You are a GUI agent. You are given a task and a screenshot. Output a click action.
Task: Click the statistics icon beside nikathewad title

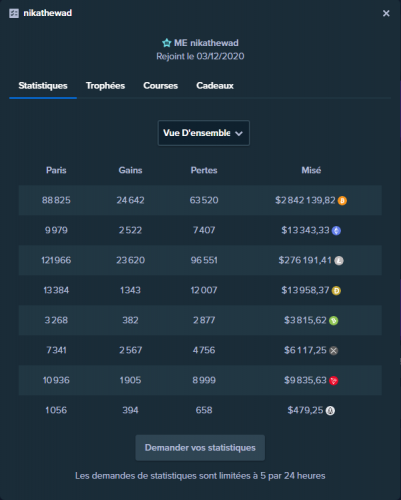pos(14,13)
